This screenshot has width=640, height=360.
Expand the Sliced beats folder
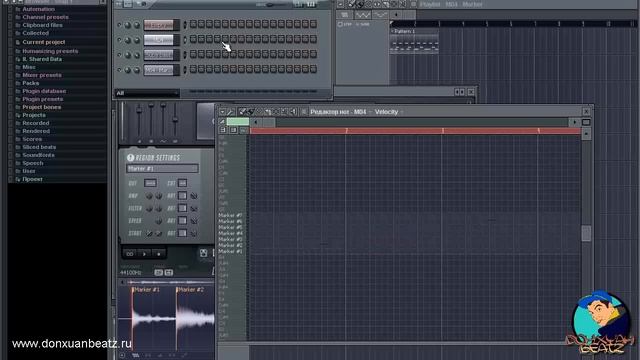coord(39,147)
